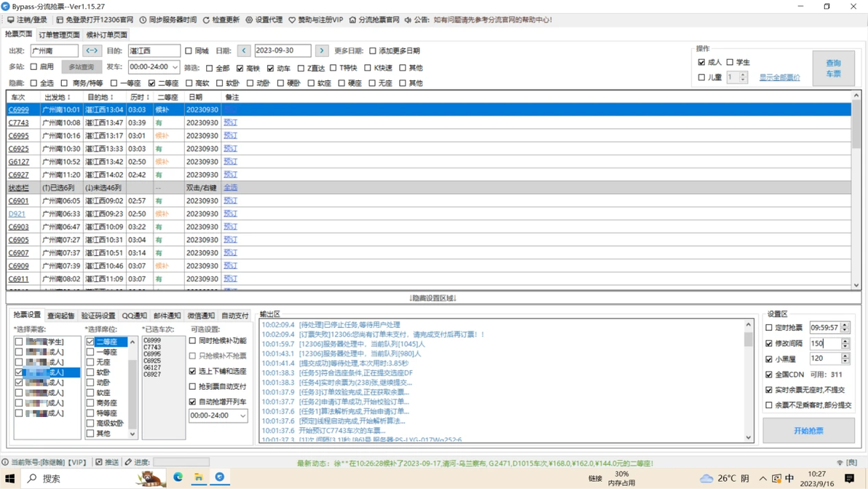Click the 进度 pencil icon in status bar

tap(128, 462)
